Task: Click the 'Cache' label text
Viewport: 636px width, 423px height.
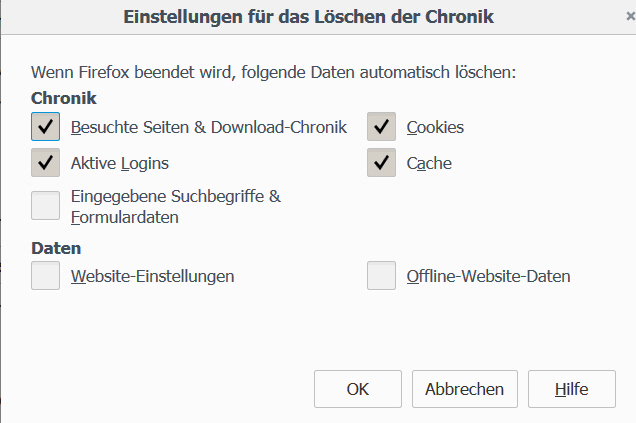Action: 429,162
